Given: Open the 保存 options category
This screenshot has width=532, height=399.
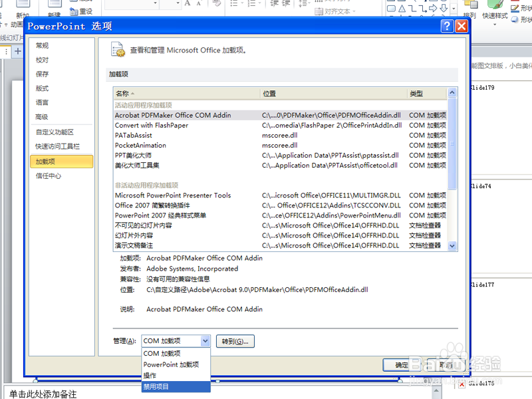Looking at the screenshot, I should point(42,74).
